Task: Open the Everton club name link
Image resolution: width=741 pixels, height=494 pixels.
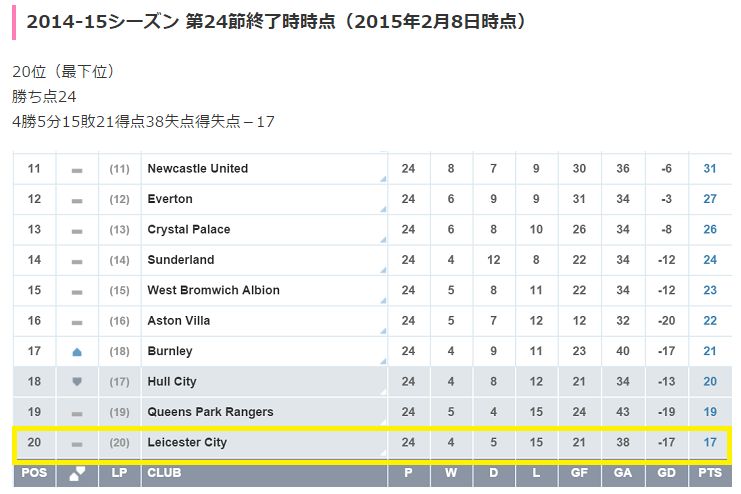Action: [170, 199]
